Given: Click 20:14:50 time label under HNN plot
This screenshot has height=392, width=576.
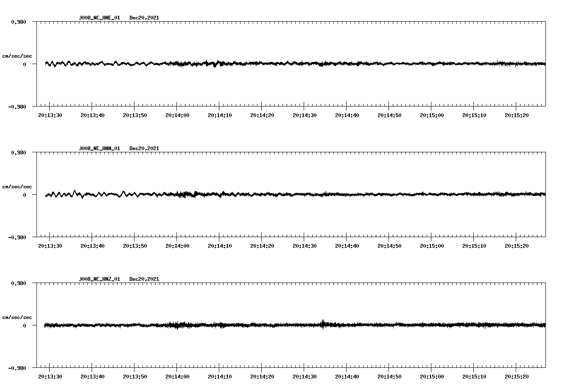Looking at the screenshot, I should (389, 246).
